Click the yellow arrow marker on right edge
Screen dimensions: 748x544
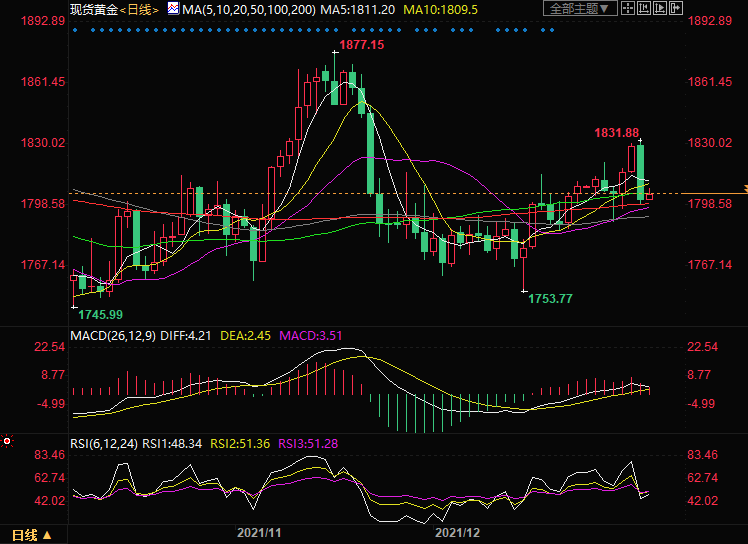(743, 189)
